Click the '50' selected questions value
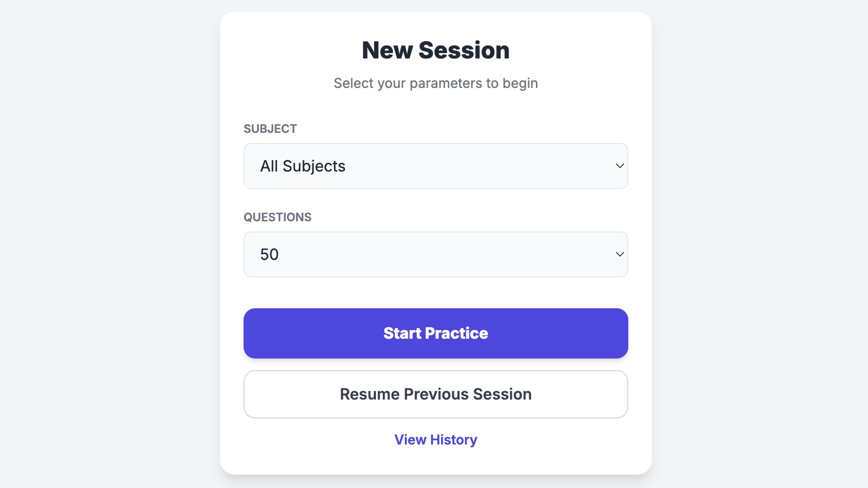The image size is (868, 488). (x=269, y=255)
